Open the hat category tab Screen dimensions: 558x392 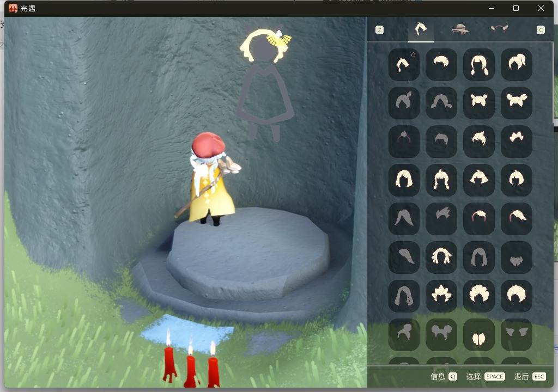[x=460, y=29]
